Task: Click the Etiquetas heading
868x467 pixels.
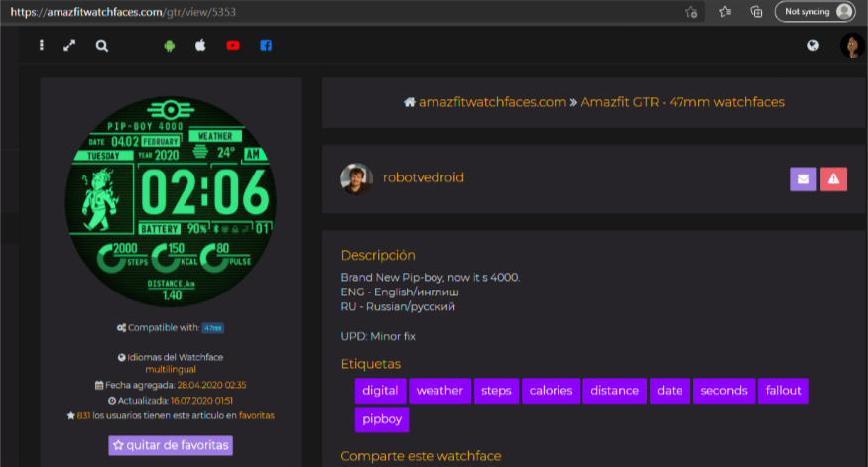Action: point(371,364)
